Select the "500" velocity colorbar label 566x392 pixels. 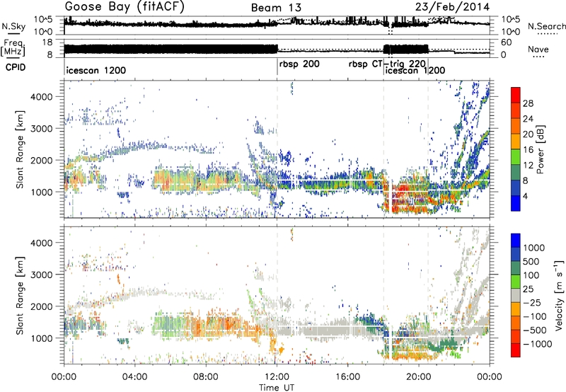click(x=531, y=262)
